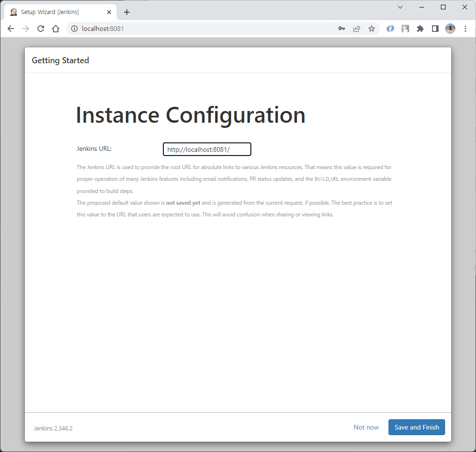Screen dimensions: 476x452
Task: Open a new browser tab
Action: point(127,12)
